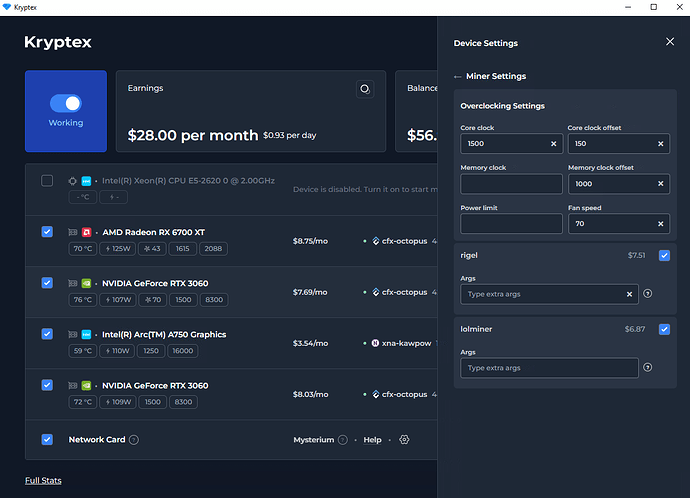Click the Intel icon next to Xeon CPU
The width and height of the screenshot is (690, 498).
(x=87, y=181)
